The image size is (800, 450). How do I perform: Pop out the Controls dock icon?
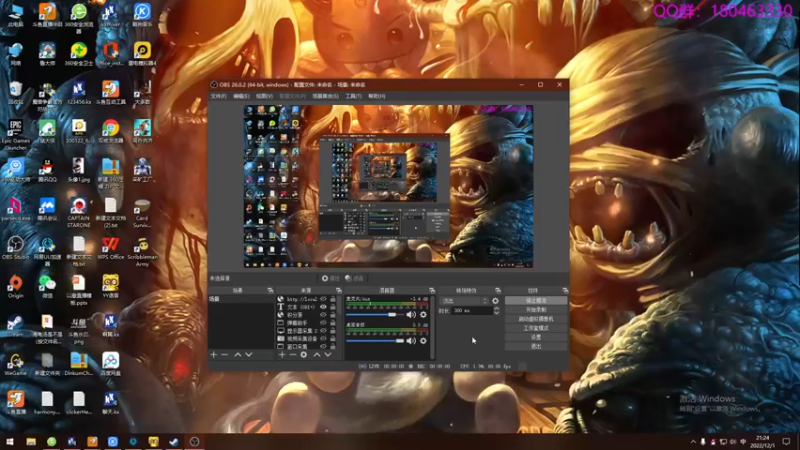point(565,290)
